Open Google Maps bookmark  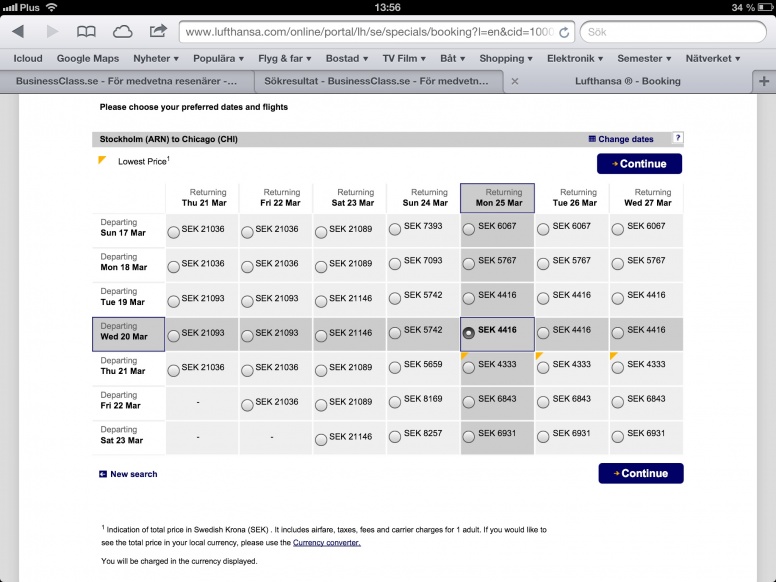[87, 59]
